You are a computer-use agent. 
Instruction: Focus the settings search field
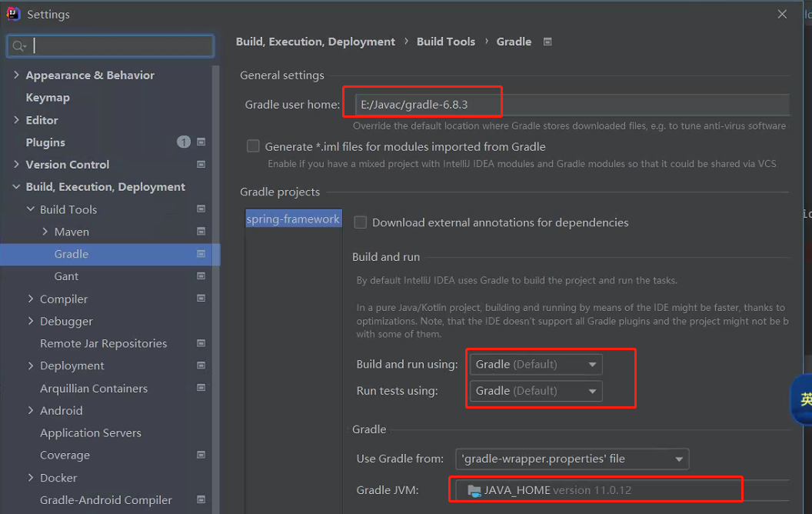[110, 46]
